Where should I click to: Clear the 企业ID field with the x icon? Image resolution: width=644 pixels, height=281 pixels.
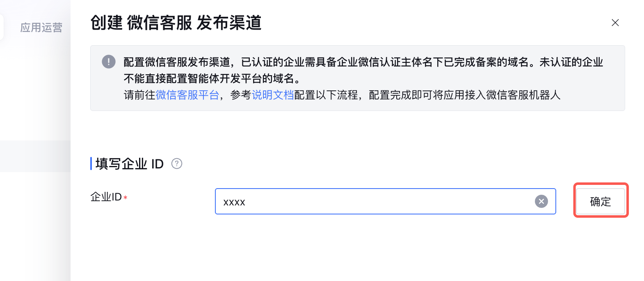[541, 201]
